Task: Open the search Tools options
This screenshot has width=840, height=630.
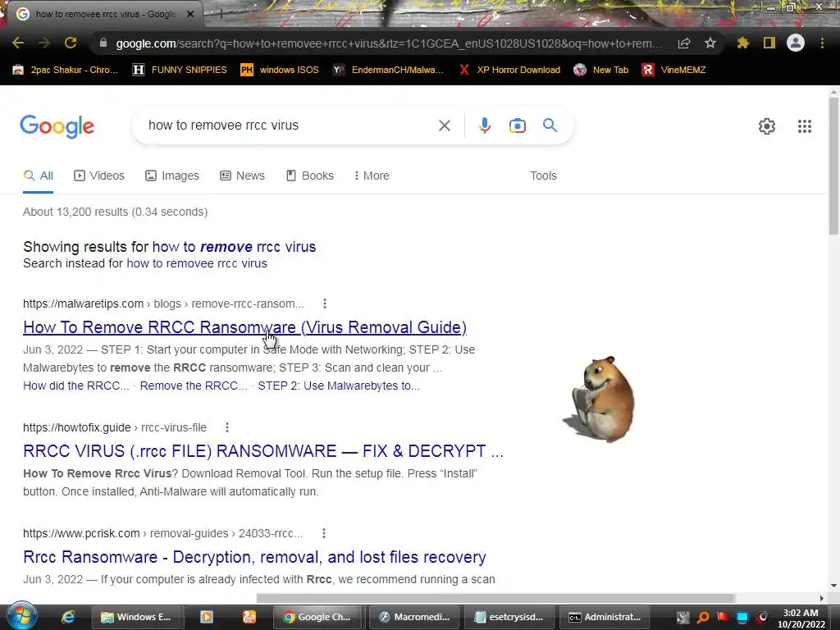Action: coord(543,176)
